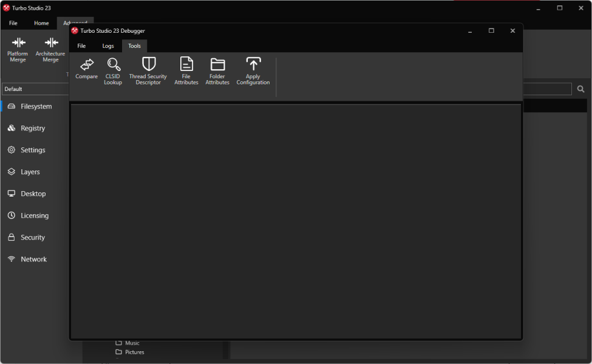The width and height of the screenshot is (592, 364).
Task: Open File menu of Turbo Studio 23
Action: (13, 23)
